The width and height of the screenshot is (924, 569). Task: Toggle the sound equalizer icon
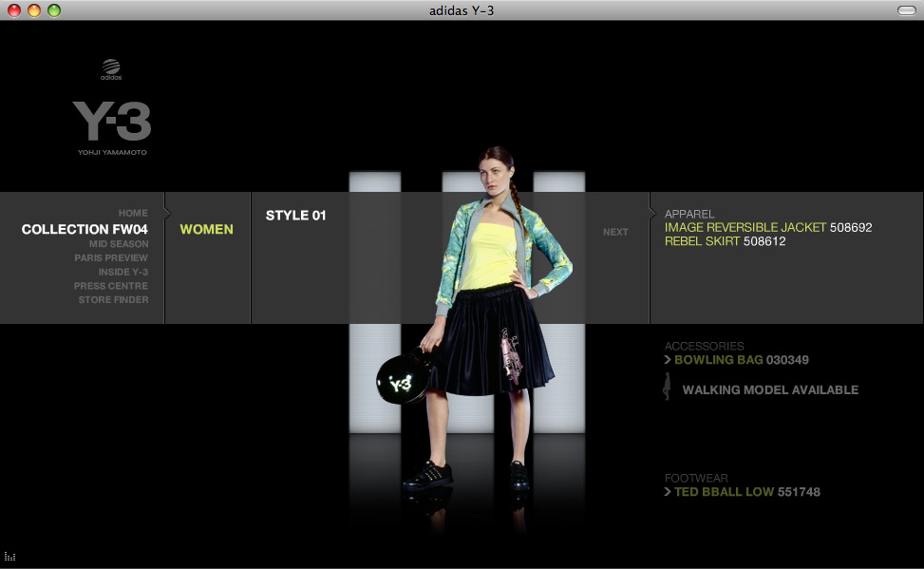pos(9,556)
